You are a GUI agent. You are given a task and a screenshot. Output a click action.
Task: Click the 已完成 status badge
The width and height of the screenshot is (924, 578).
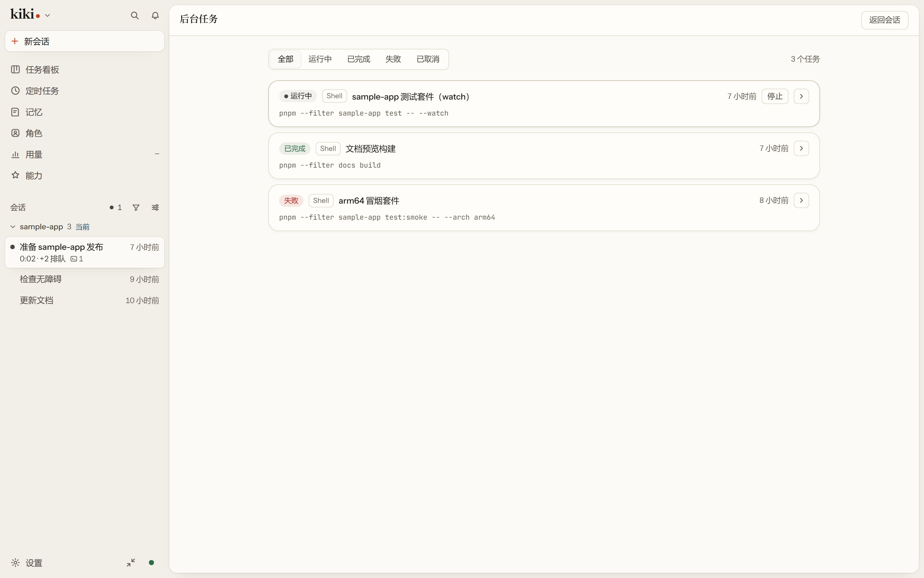(295, 148)
